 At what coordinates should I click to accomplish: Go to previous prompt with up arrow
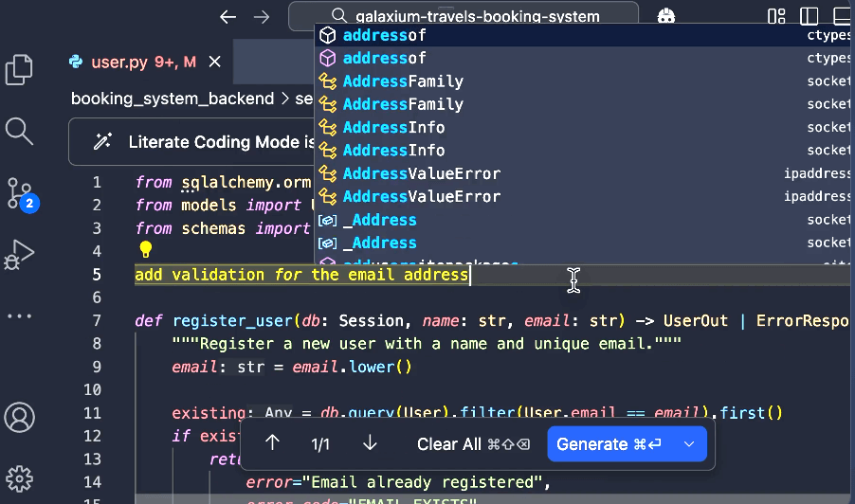[272, 443]
